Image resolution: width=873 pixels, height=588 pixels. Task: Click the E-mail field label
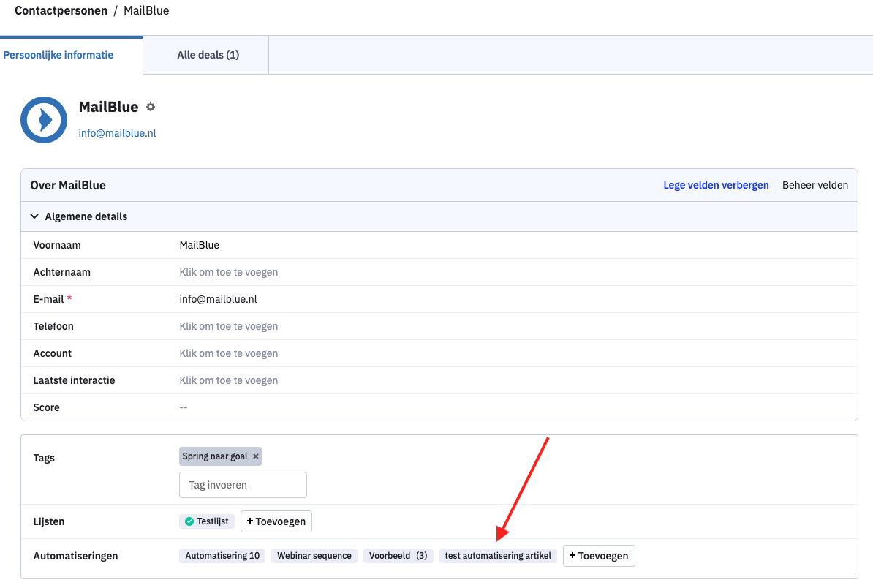(48, 300)
